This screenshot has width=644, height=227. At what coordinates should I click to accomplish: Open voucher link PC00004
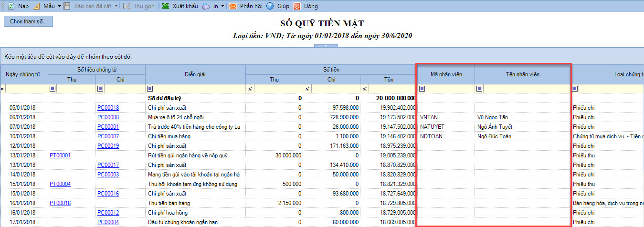[x=108, y=222]
